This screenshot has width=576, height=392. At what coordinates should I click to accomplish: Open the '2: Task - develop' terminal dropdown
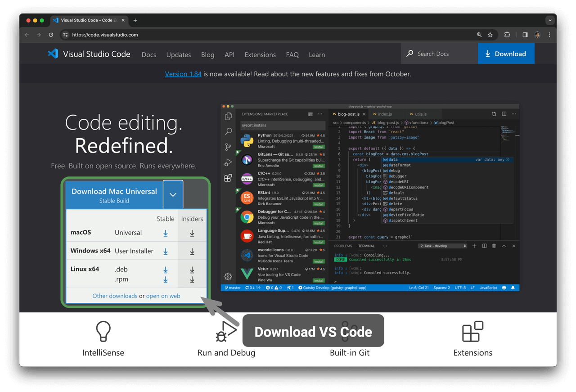pyautogui.click(x=442, y=246)
